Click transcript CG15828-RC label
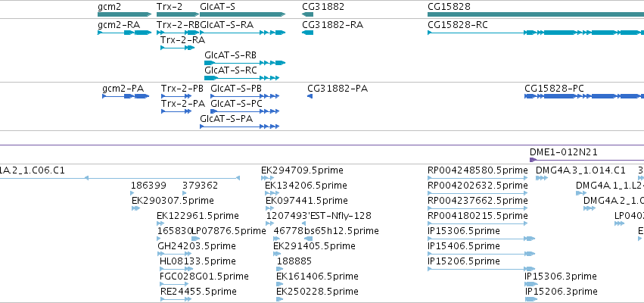 click(458, 25)
